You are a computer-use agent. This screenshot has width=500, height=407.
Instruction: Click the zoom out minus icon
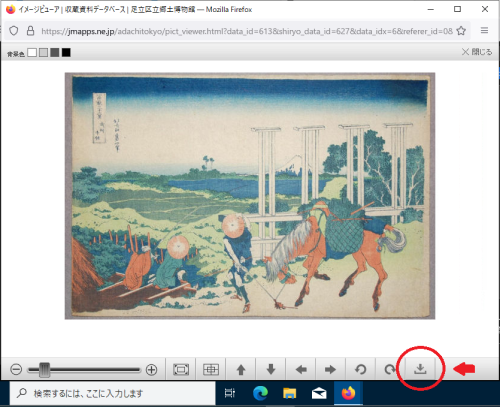(16, 369)
